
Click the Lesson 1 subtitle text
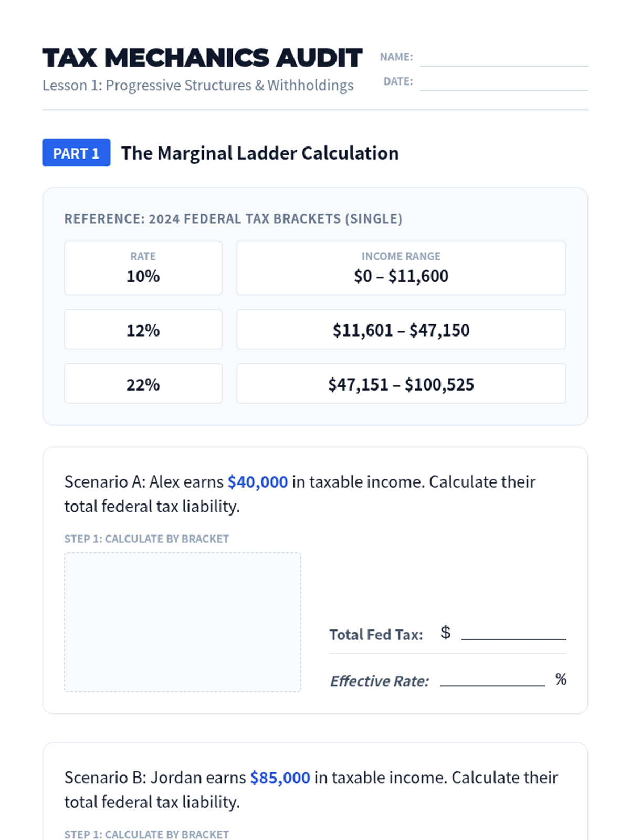coord(198,86)
